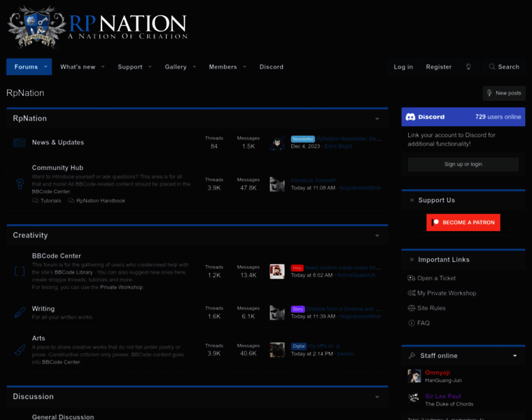Open Qrenyoji's staff avatar thumbnail
This screenshot has width=532, height=420.
point(414,376)
